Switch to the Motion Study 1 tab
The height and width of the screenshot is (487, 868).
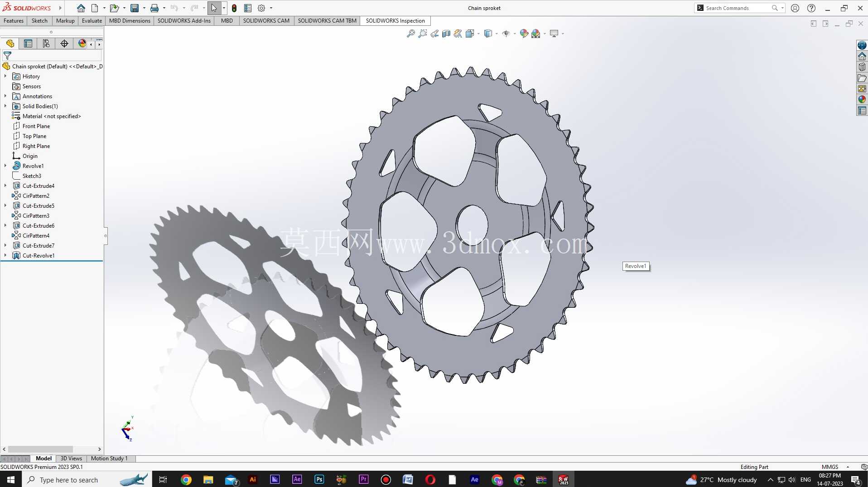[x=109, y=458]
